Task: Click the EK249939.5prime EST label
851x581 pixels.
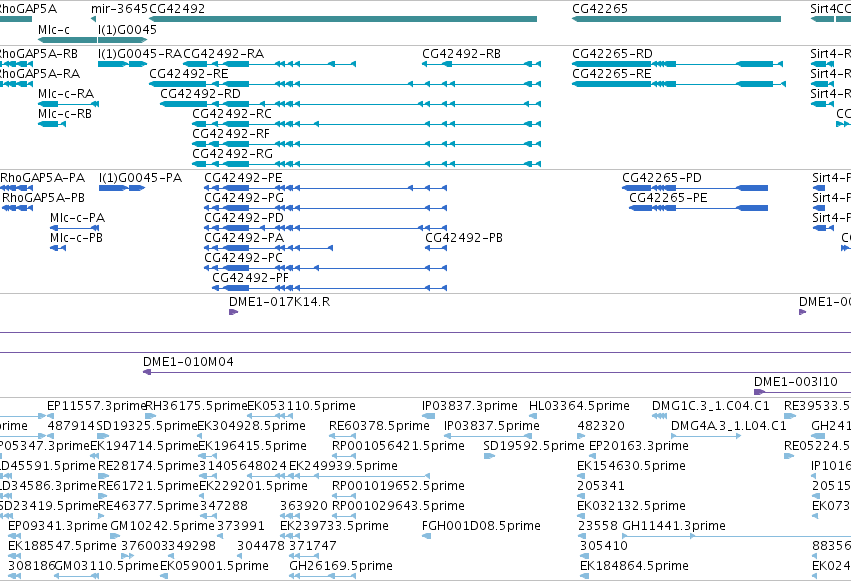Action: point(343,467)
